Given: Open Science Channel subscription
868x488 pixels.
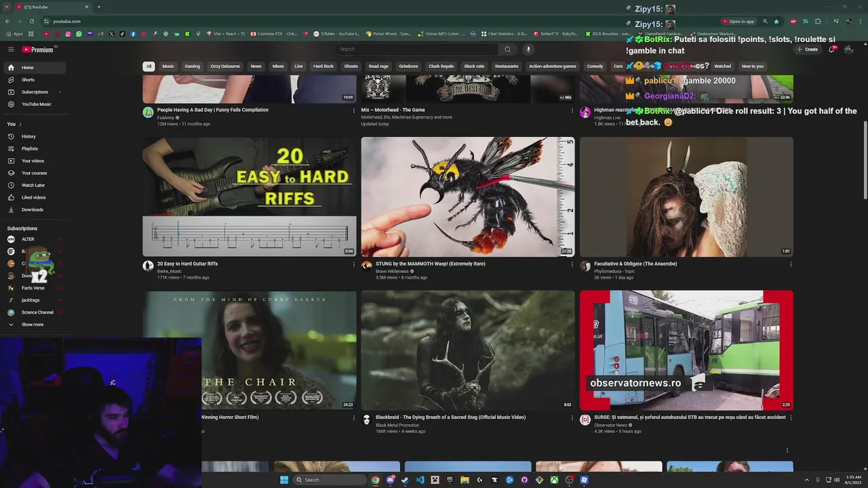Looking at the screenshot, I should (x=34, y=312).
